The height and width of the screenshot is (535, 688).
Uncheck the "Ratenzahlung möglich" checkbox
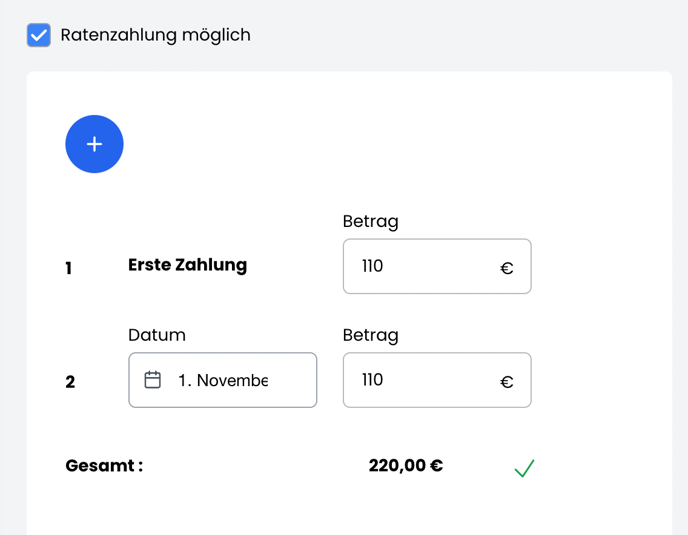point(39,35)
